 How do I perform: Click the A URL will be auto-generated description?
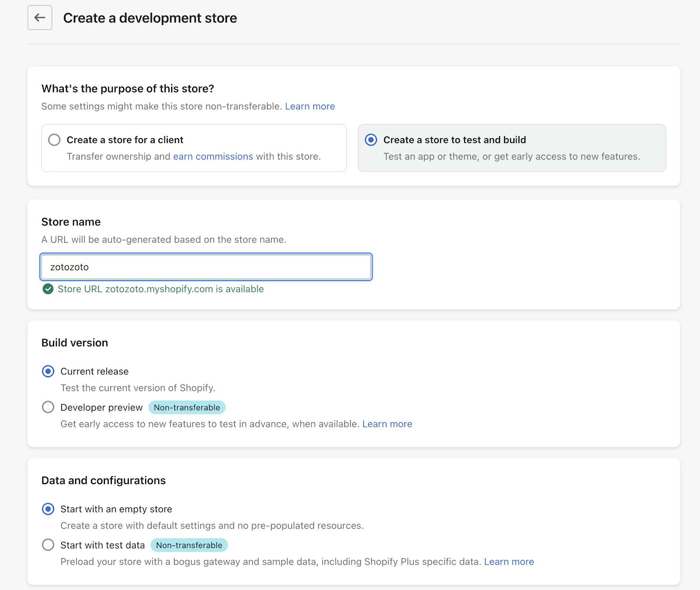point(164,240)
